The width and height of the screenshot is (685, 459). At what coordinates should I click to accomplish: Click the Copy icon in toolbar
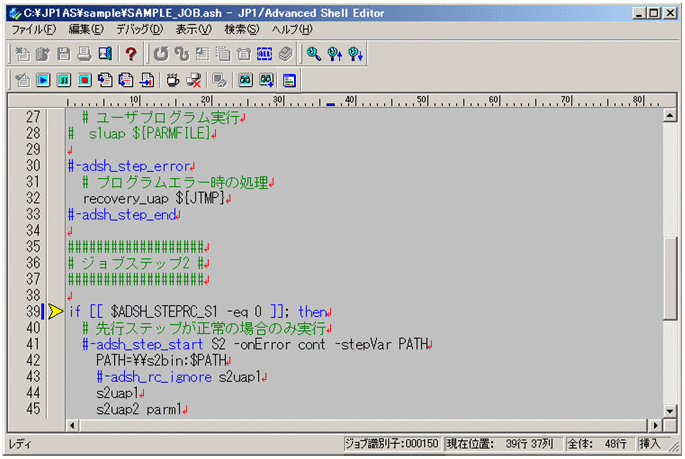coord(223,54)
